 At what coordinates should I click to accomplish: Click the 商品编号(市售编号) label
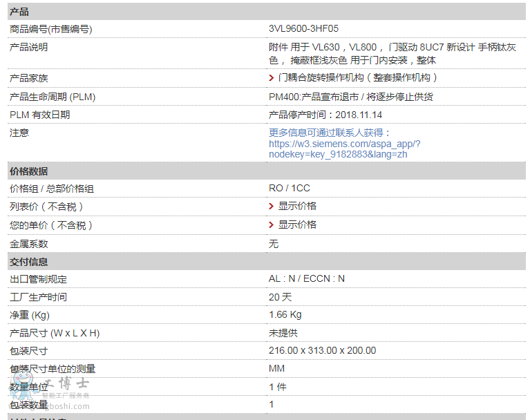point(50,30)
